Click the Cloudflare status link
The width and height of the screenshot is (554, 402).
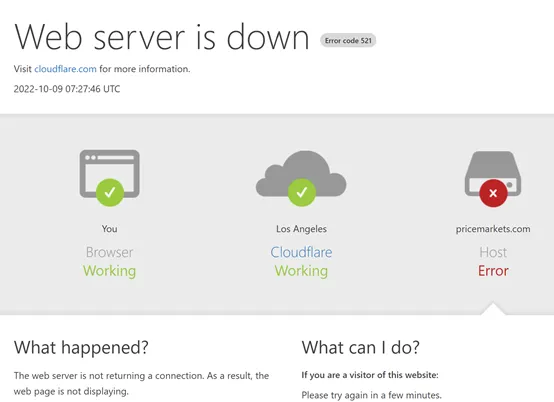[x=301, y=252]
